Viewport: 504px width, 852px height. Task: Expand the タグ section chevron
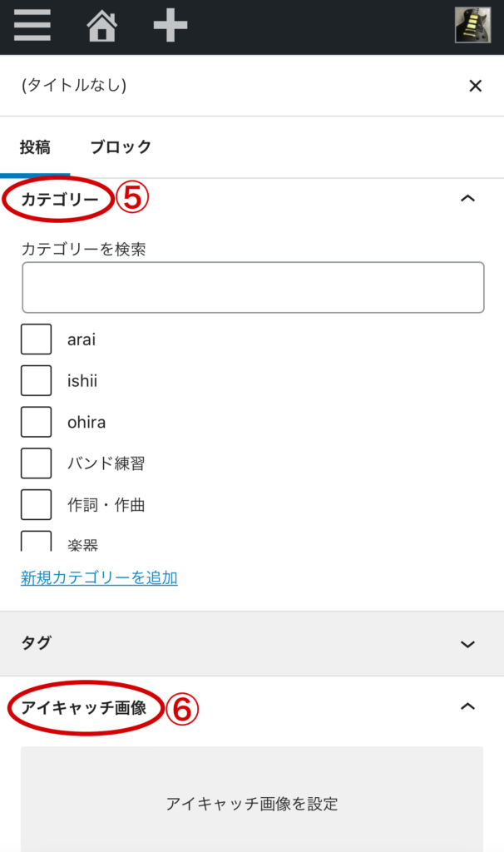[x=467, y=644]
